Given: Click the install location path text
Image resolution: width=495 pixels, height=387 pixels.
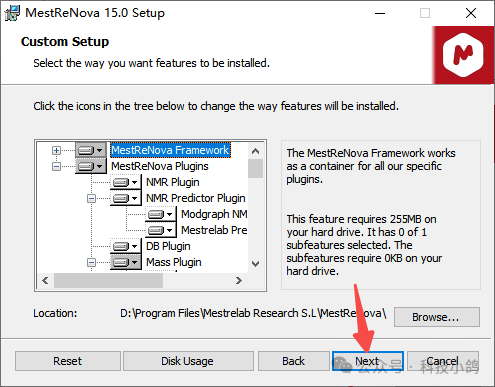Looking at the screenshot, I should (x=253, y=314).
